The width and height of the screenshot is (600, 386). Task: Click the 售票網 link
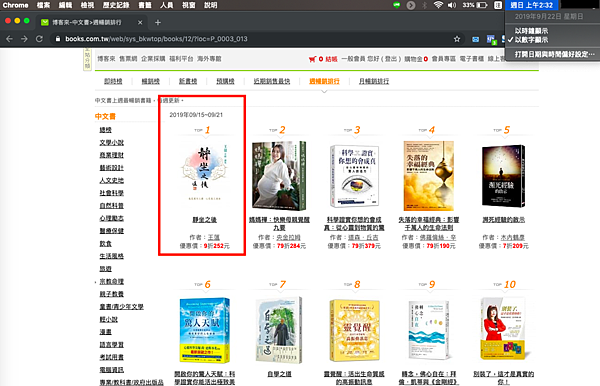click(x=128, y=59)
